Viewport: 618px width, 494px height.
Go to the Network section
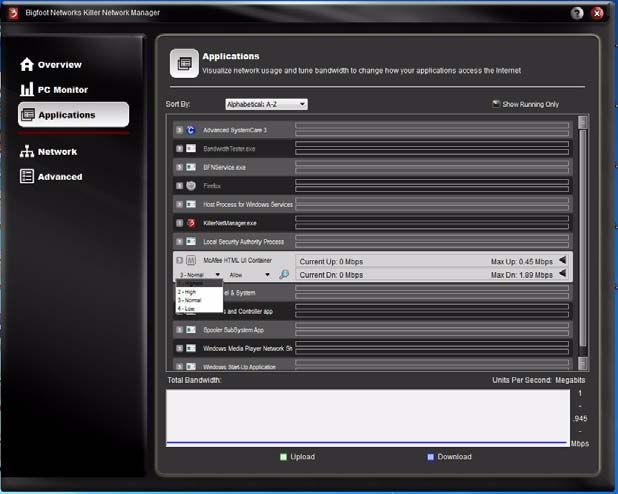pos(48,151)
